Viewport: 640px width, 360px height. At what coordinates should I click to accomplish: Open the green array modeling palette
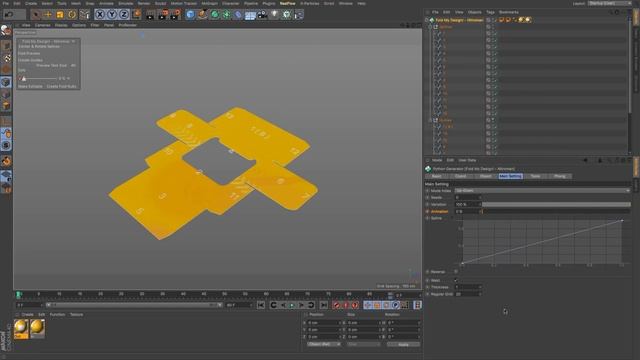(226, 15)
